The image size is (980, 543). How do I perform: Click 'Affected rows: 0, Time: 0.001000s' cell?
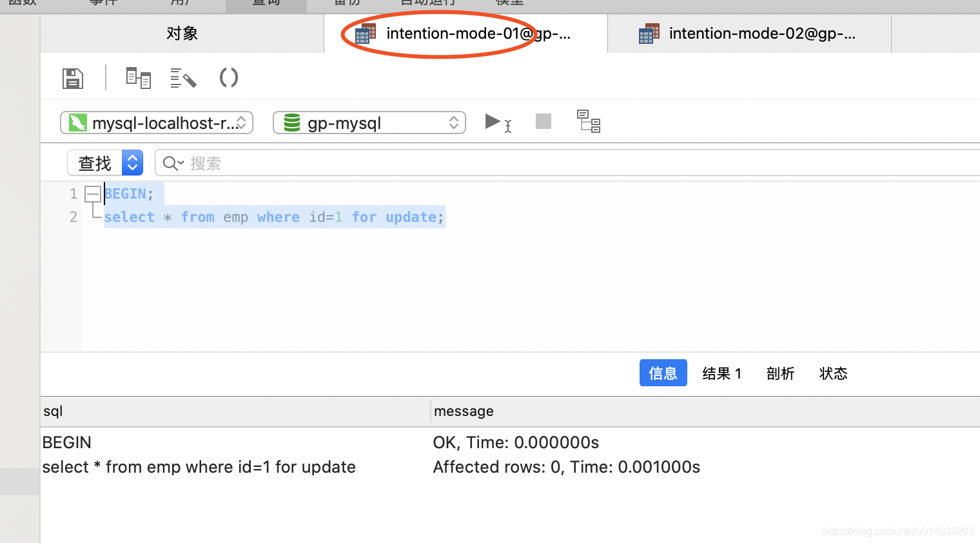coord(567,467)
